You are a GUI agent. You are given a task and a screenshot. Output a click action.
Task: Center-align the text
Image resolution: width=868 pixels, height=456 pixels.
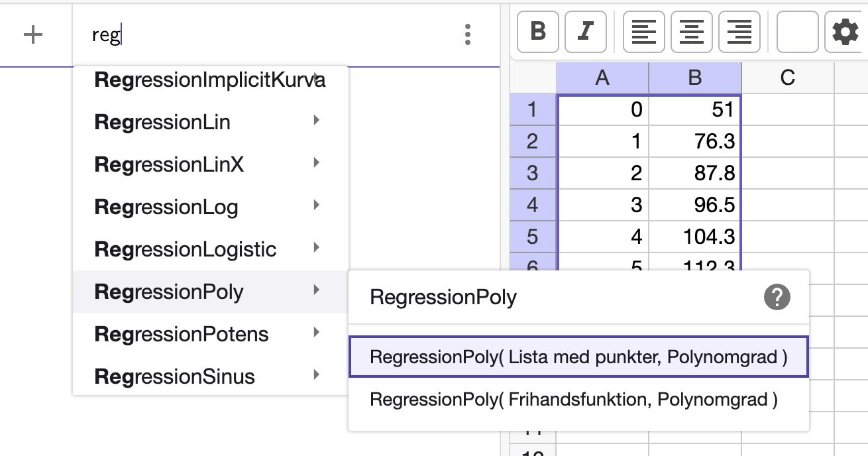(691, 31)
